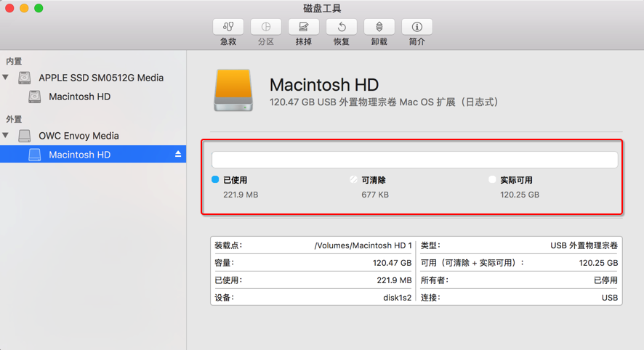
Task: Select APPLE SSD SM0512G Media disk
Action: pos(100,78)
